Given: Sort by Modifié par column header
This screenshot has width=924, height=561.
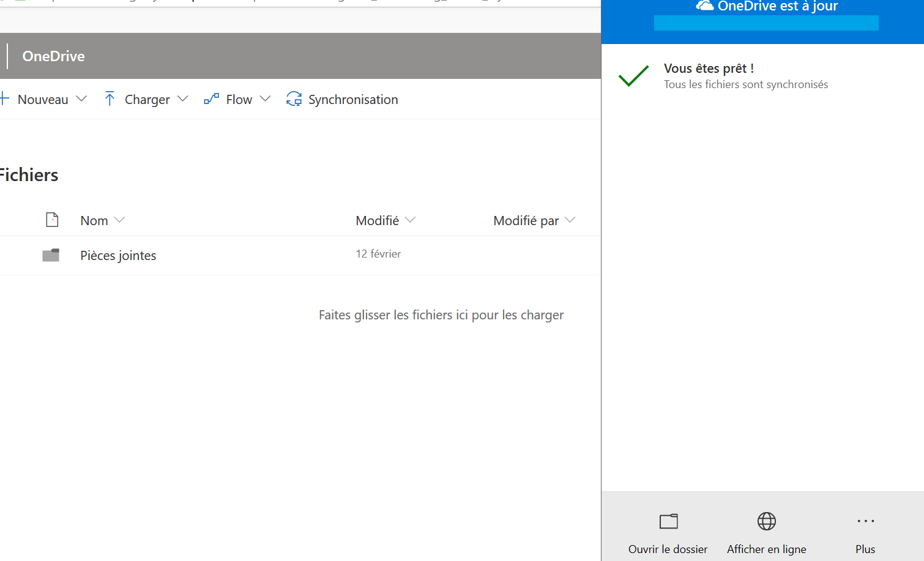Looking at the screenshot, I should point(526,221).
